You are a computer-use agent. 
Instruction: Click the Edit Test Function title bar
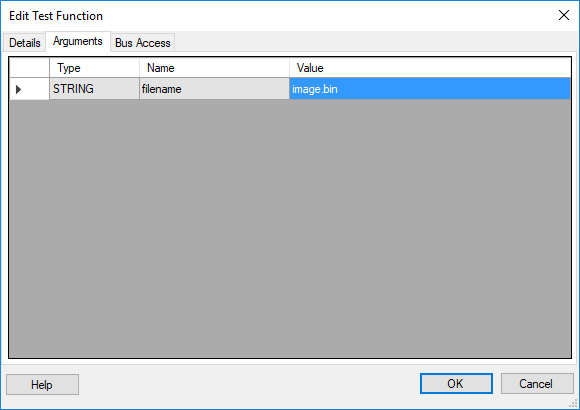tap(277, 16)
